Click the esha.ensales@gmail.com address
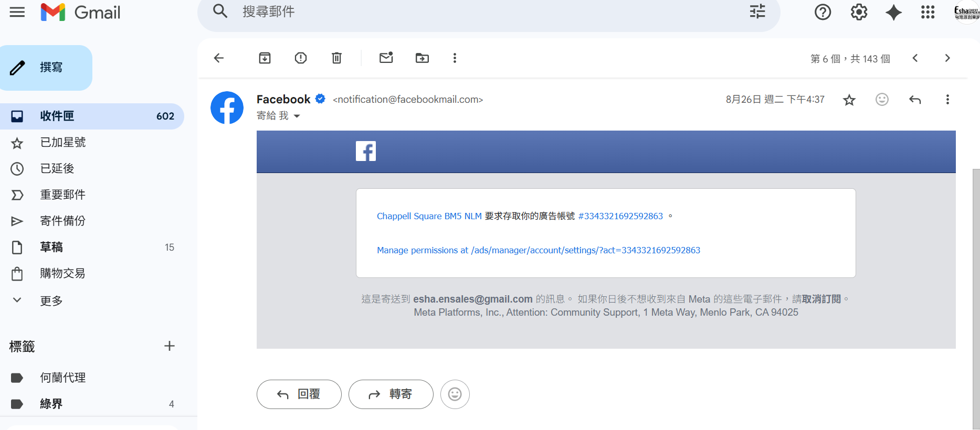980x430 pixels. tap(473, 299)
